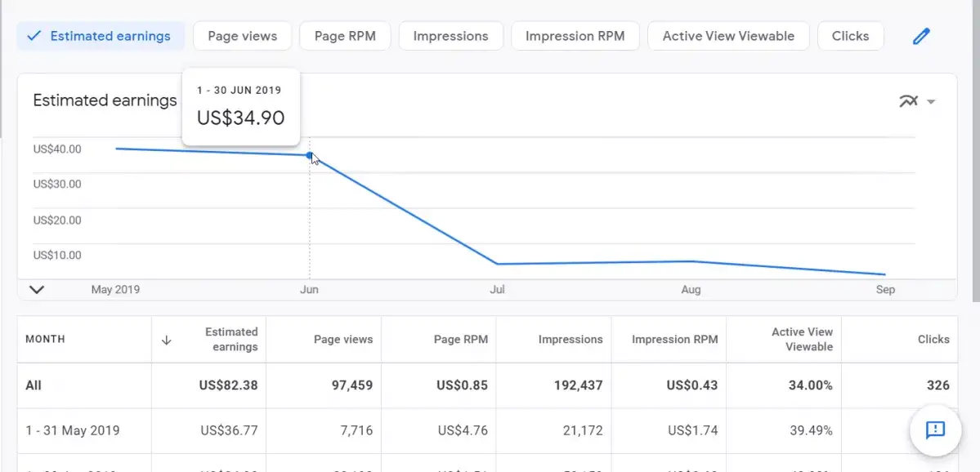Image resolution: width=980 pixels, height=472 pixels.
Task: Sort by Clicks column header
Action: click(x=933, y=339)
